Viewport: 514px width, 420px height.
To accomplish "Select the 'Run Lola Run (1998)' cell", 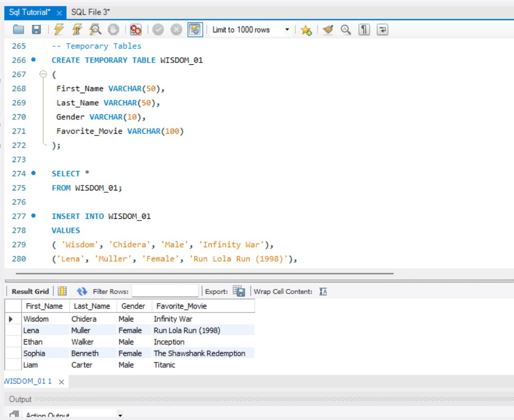I will click(203, 330).
